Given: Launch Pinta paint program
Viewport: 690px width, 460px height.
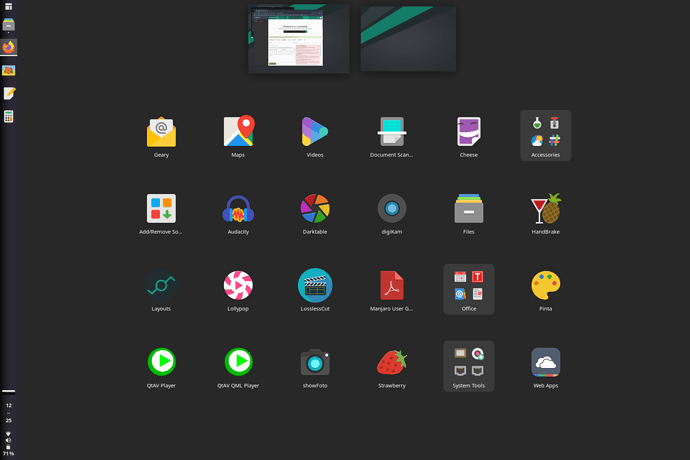Looking at the screenshot, I should [x=546, y=290].
